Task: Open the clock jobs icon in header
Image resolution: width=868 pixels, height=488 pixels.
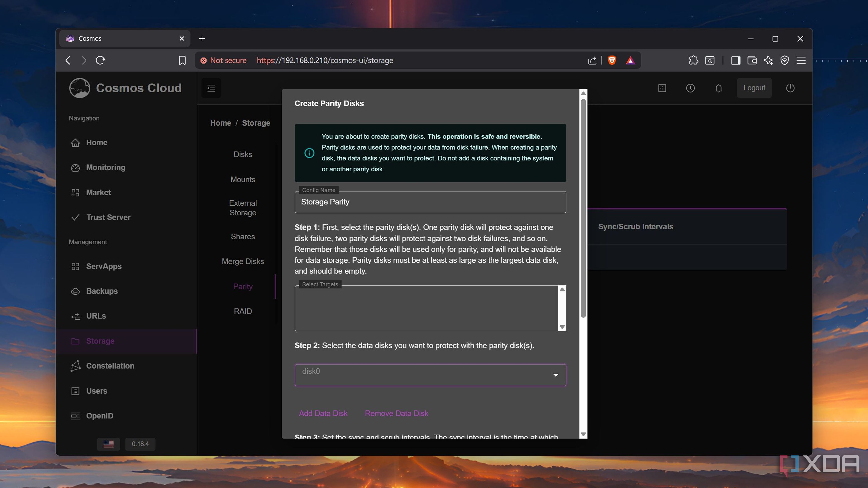Action: point(690,88)
